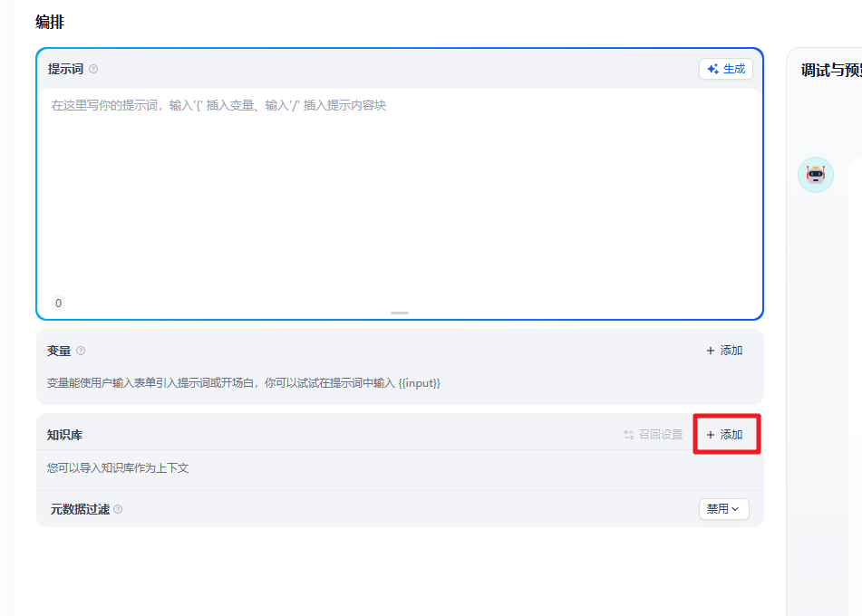Click the robot avatar in preview panel
This screenshot has width=862, height=616.
point(815,175)
